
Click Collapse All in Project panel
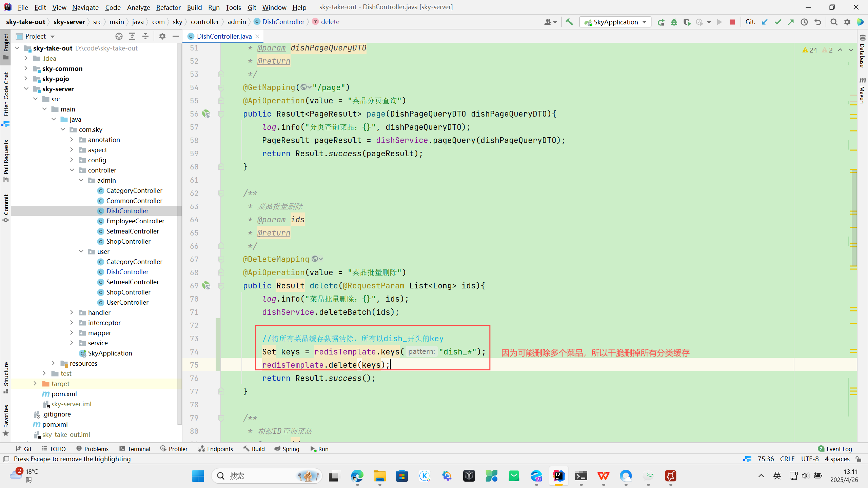click(145, 36)
